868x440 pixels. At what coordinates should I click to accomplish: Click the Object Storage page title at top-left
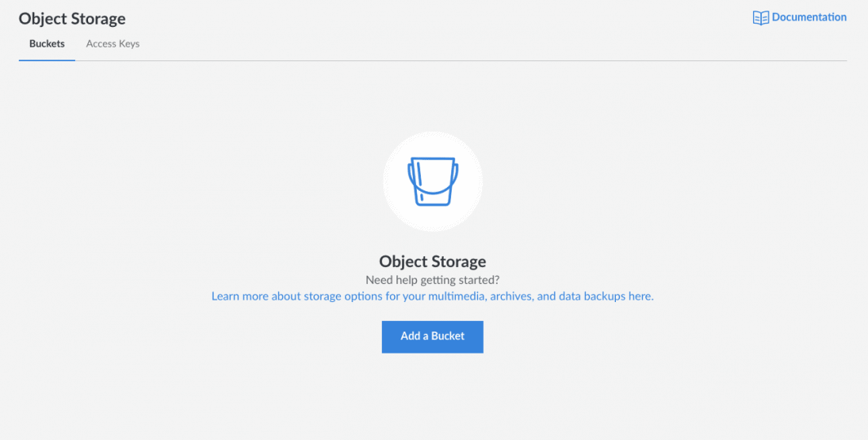click(72, 18)
